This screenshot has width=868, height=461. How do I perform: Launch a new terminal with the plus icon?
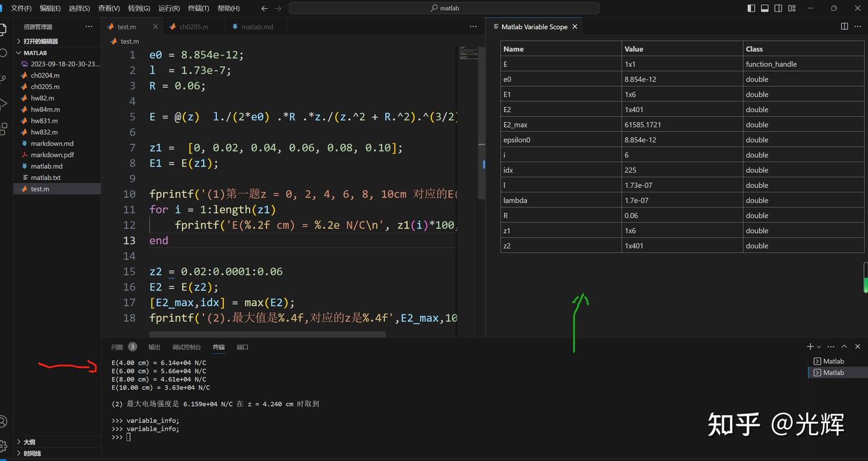pyautogui.click(x=810, y=347)
